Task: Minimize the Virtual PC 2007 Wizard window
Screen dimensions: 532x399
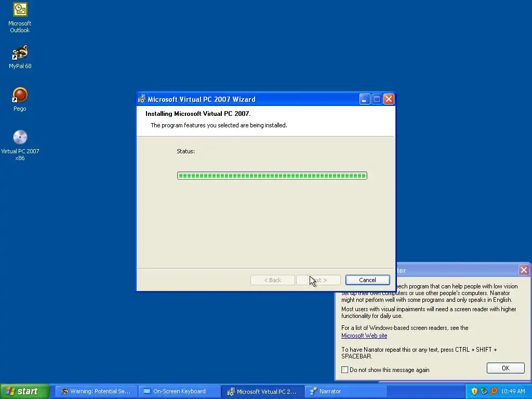Action: click(364, 99)
